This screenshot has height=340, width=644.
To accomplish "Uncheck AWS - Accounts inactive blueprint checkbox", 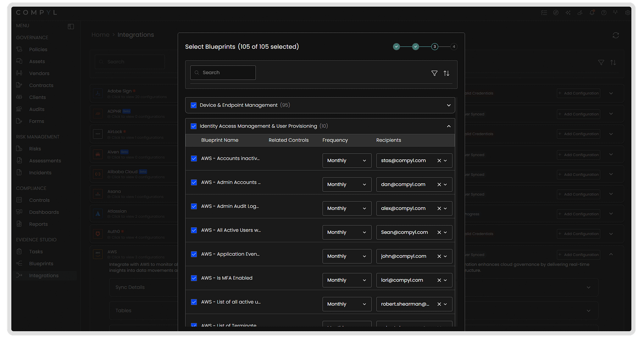I will (x=194, y=158).
